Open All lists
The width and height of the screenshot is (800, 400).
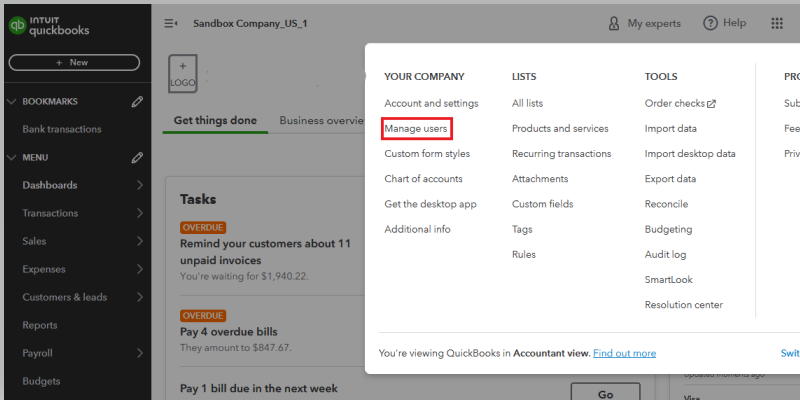pos(528,104)
